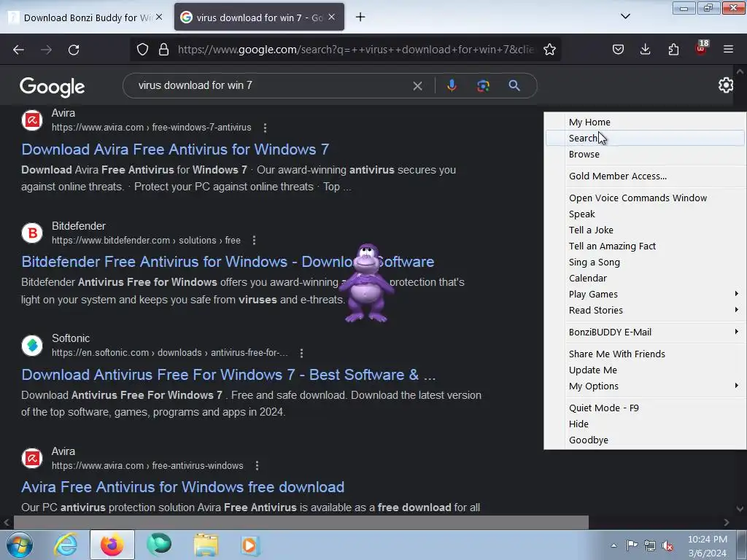This screenshot has height=560, width=747.
Task: Switch to the Download Bonzi Buddy tab
Action: (87, 17)
